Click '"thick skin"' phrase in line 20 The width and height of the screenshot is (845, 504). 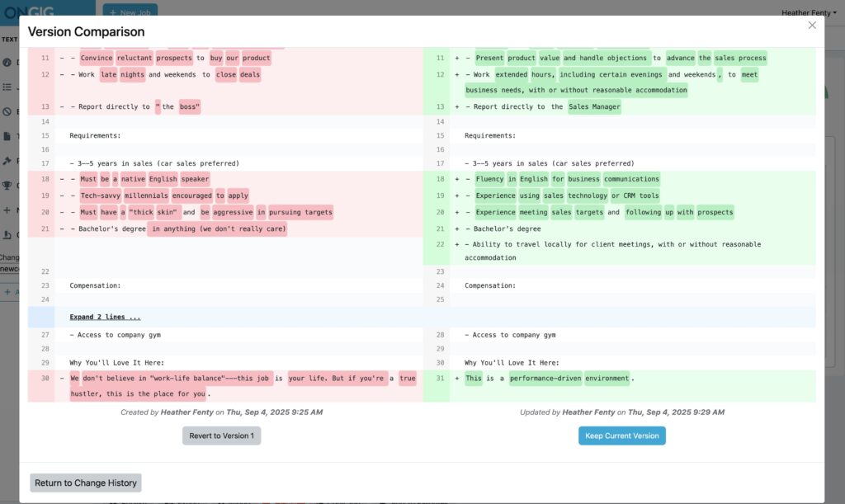[x=153, y=213]
